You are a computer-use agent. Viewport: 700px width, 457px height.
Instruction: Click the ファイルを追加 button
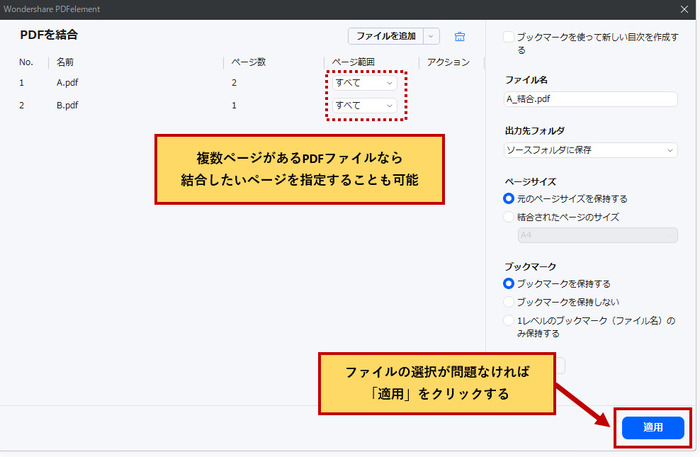(x=386, y=36)
